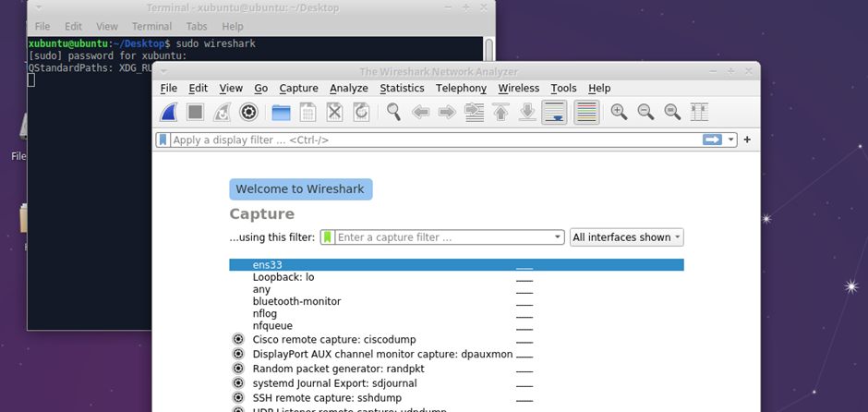Open Terminal window's Tabs menu

tap(197, 26)
